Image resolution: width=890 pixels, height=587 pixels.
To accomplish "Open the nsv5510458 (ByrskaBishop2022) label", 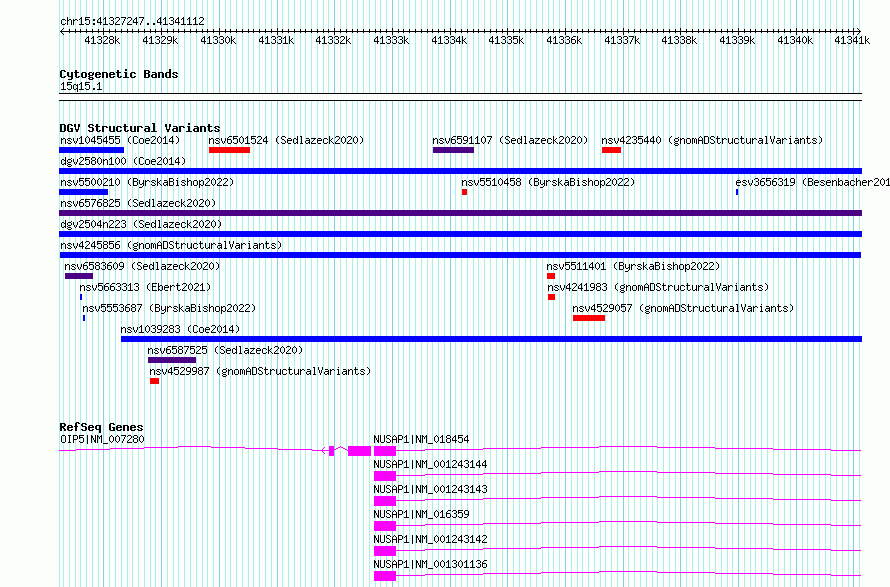I will point(548,182).
